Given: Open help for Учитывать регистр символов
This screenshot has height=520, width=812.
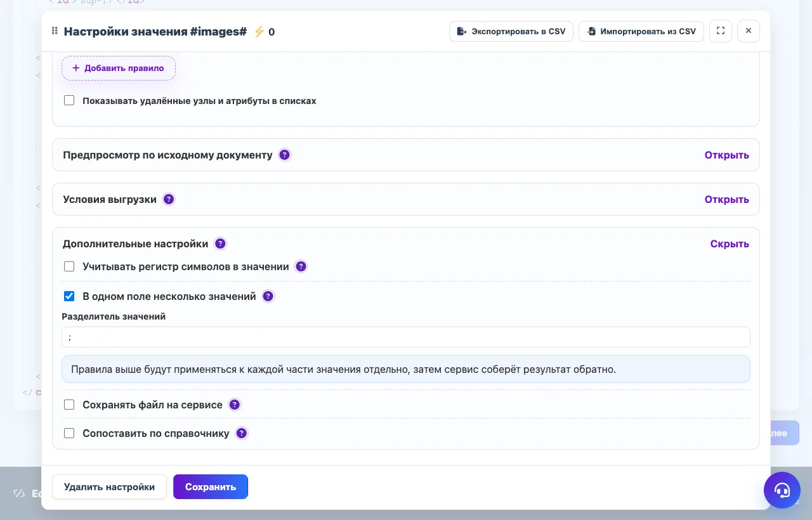Looking at the screenshot, I should pos(301,266).
